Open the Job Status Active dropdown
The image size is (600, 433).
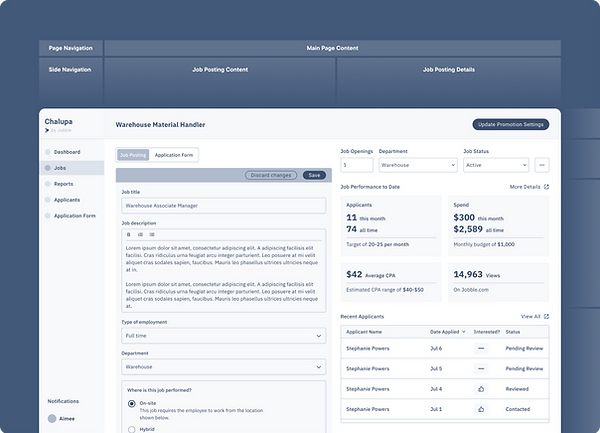tap(496, 165)
